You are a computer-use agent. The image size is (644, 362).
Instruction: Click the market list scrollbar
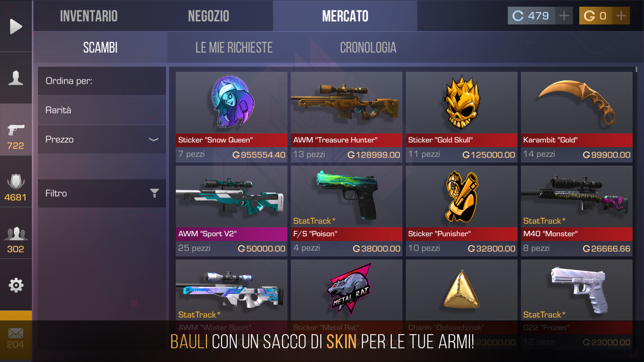coord(636,69)
